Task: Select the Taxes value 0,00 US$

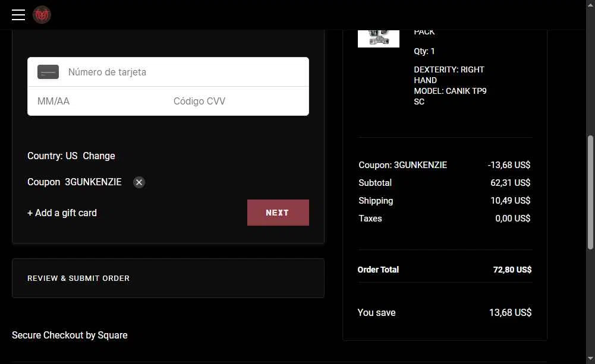Action: [512, 219]
